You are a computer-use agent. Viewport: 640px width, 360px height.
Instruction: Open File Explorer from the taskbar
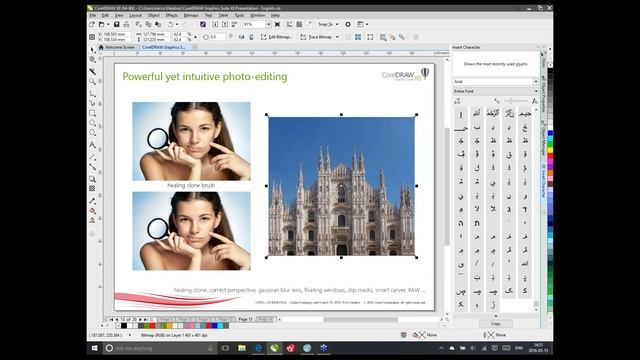(x=242, y=348)
